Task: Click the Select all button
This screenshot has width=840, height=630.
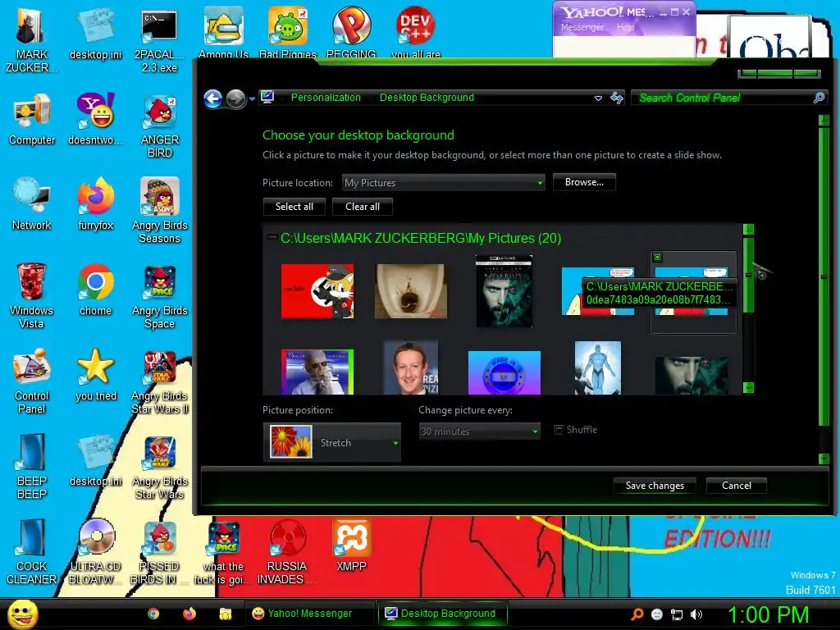Action: tap(294, 207)
